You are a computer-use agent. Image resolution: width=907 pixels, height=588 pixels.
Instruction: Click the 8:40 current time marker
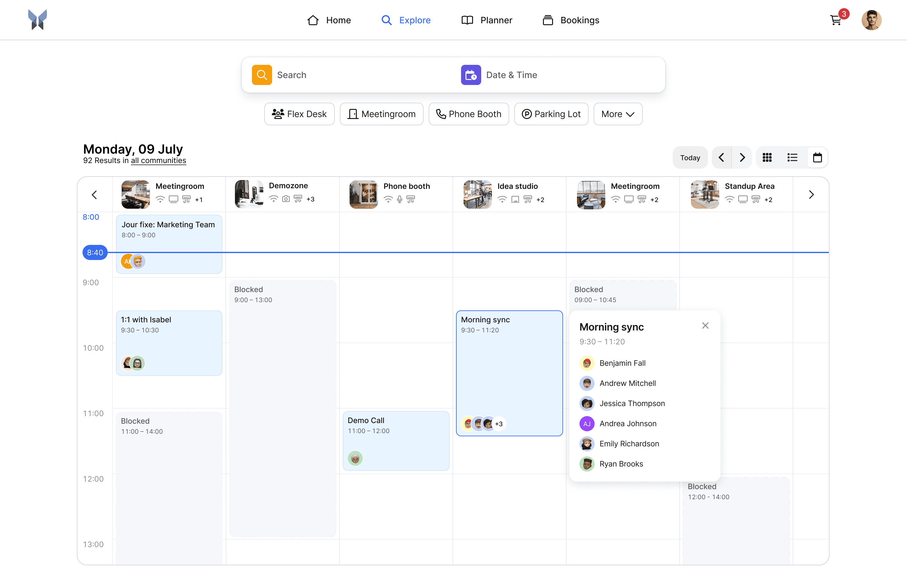(95, 252)
